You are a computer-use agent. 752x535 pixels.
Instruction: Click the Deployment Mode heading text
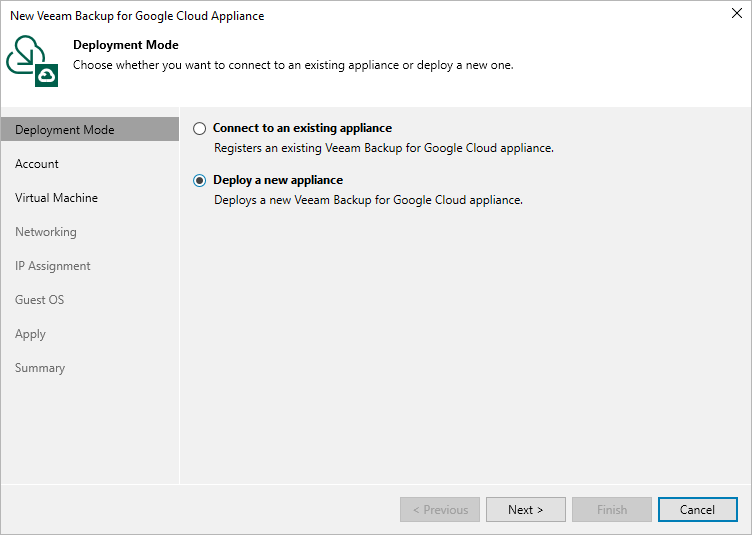(x=126, y=45)
